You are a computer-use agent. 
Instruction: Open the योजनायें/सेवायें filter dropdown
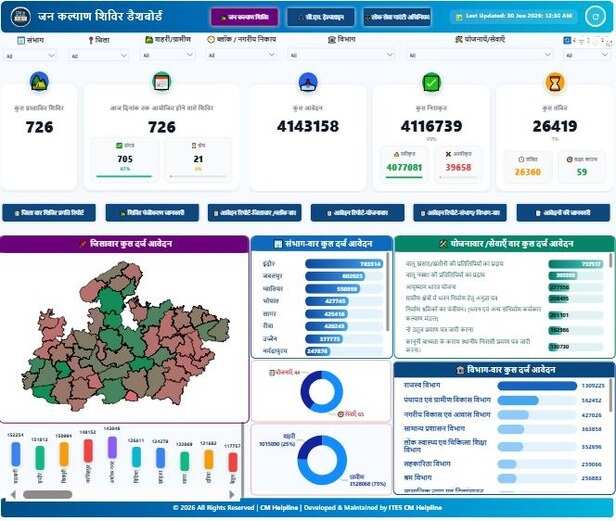[x=480, y=55]
